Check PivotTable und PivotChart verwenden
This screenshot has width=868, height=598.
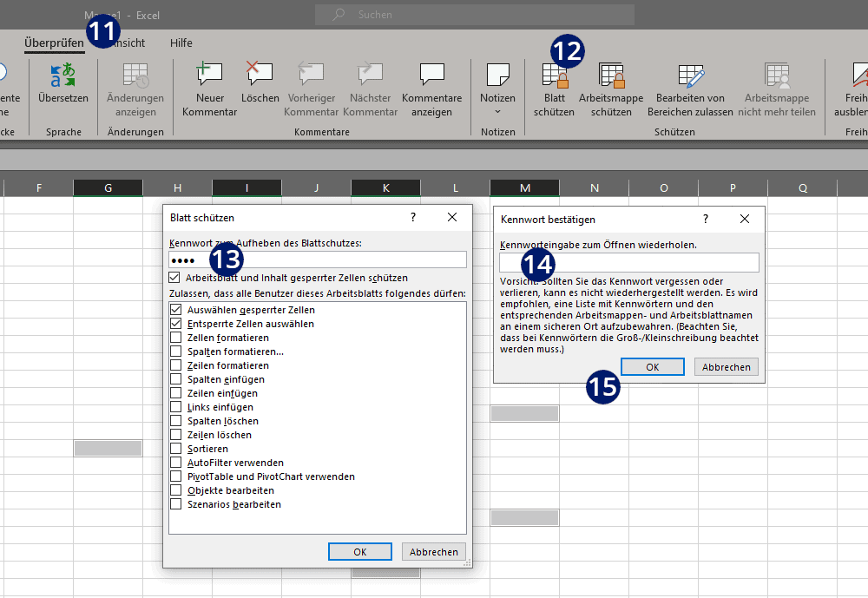tap(176, 476)
